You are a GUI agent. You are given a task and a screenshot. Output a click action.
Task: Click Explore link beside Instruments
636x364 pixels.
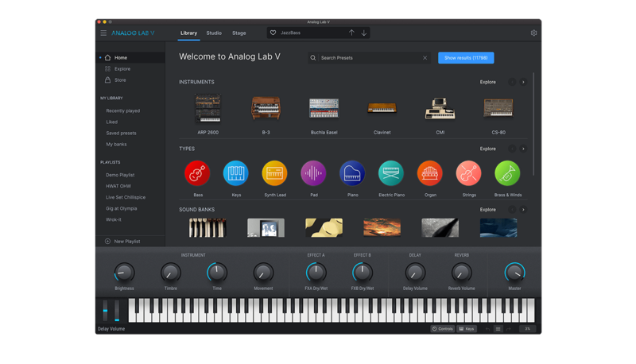point(487,82)
